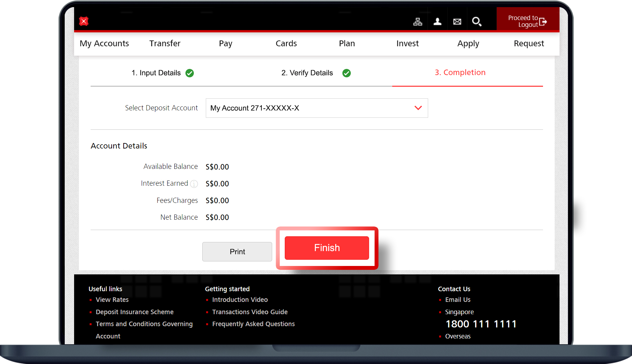Select the 3. Completion step tab
Viewport: 632px width, 364px height.
coord(460,72)
